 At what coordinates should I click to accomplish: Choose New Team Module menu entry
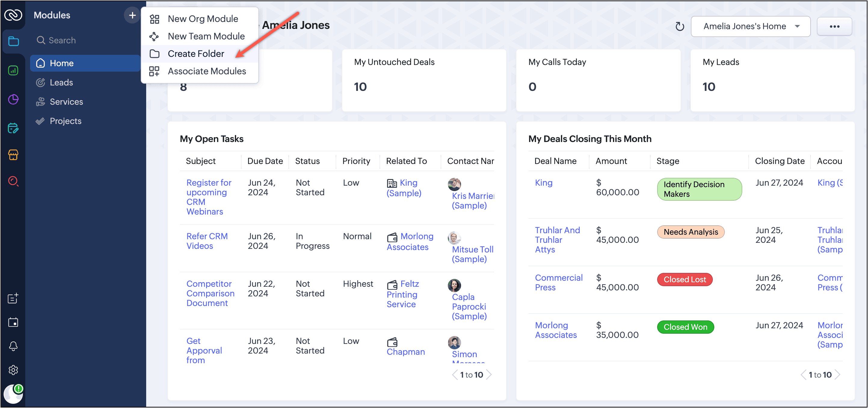pyautogui.click(x=206, y=36)
